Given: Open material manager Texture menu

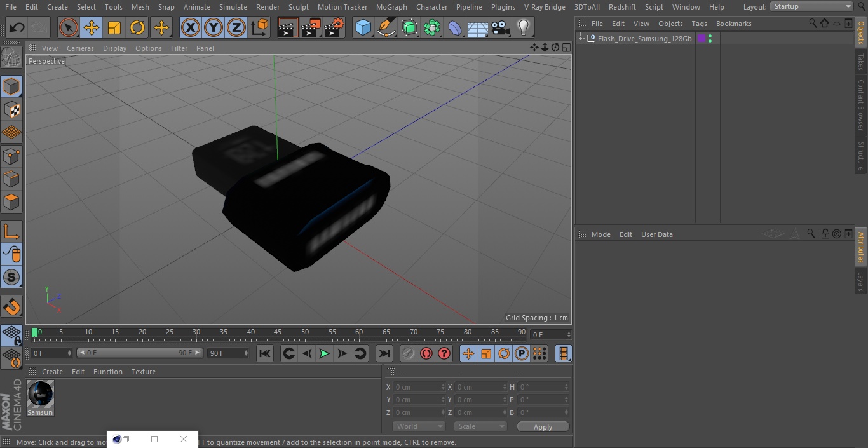Looking at the screenshot, I should (143, 372).
